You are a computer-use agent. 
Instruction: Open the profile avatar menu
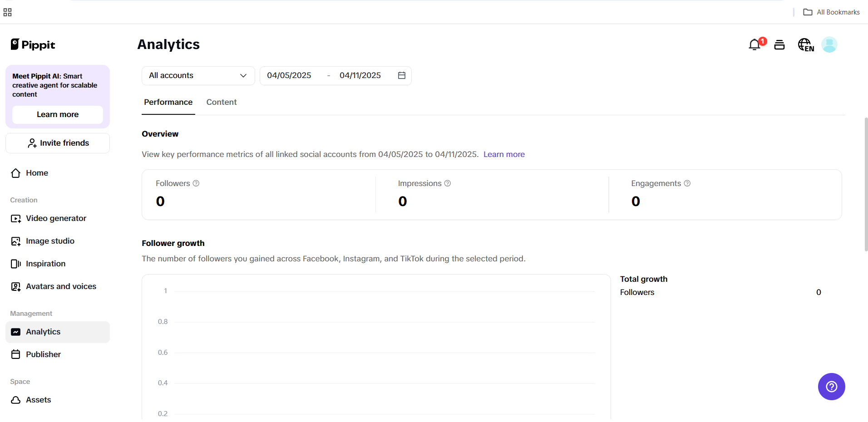pos(829,44)
